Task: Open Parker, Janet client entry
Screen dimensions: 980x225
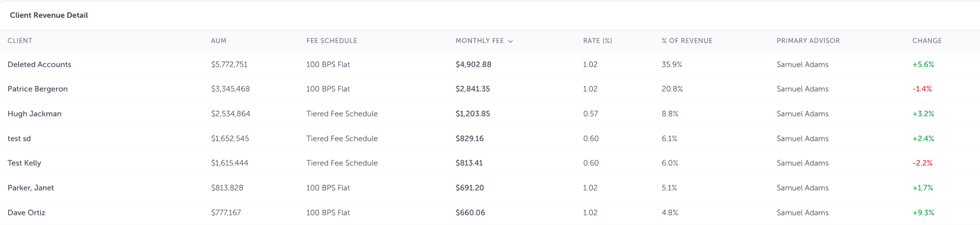Action: (490, 188)
